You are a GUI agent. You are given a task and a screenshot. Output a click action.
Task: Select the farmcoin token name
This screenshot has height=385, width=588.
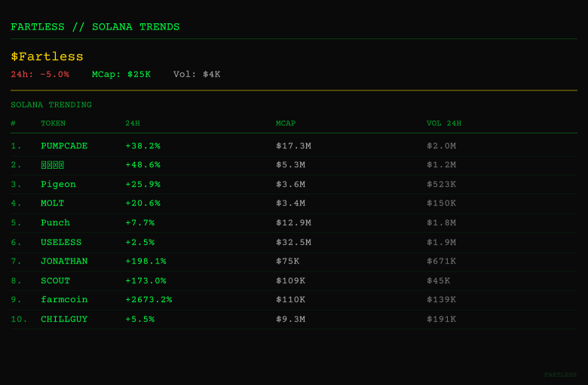coord(64,300)
